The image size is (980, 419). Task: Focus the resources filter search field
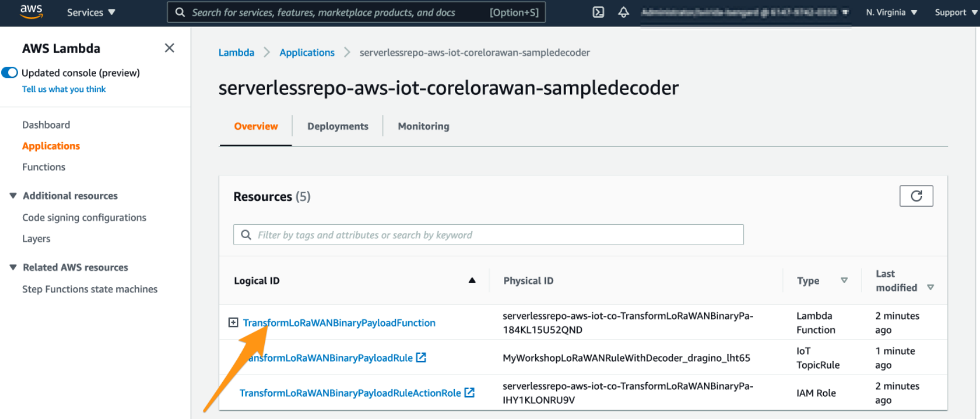pyautogui.click(x=488, y=235)
